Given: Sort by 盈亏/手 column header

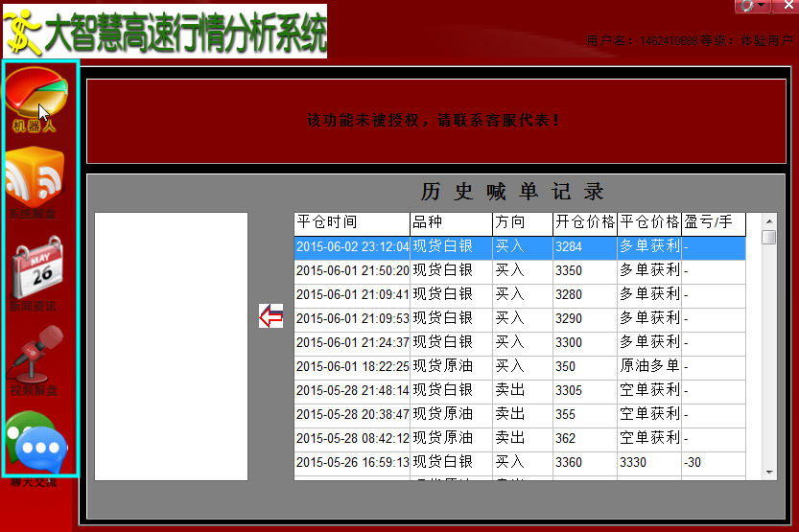Looking at the screenshot, I should 714,224.
